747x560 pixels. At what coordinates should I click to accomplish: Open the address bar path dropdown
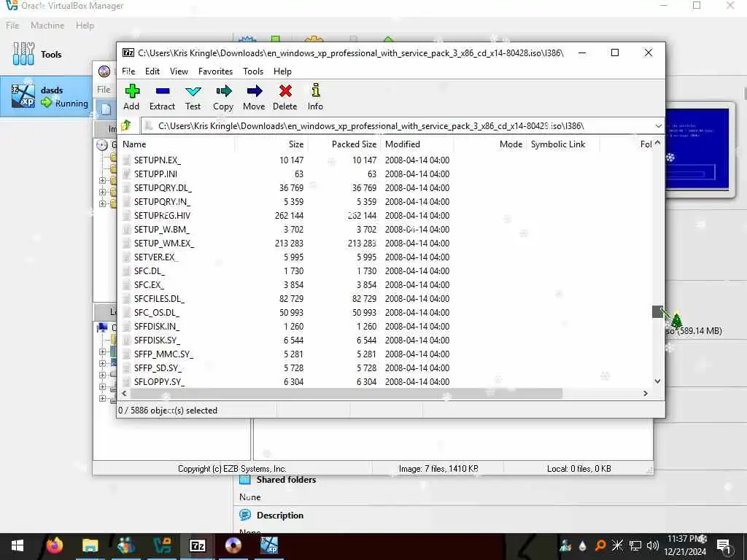tap(658, 125)
